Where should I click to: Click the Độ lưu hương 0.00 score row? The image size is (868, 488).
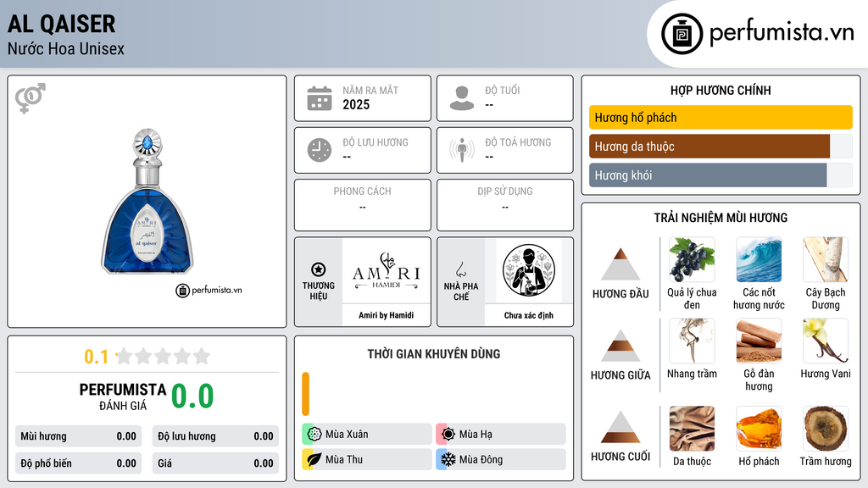[x=215, y=436]
